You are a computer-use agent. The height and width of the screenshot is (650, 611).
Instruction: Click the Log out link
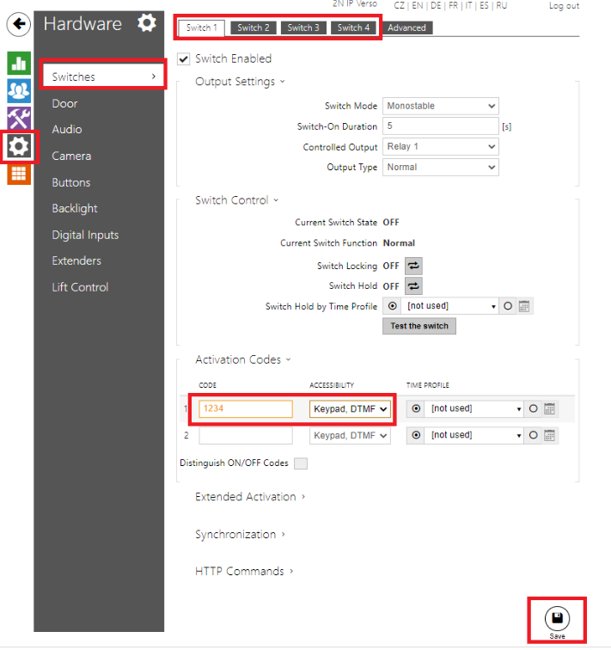coord(564,6)
